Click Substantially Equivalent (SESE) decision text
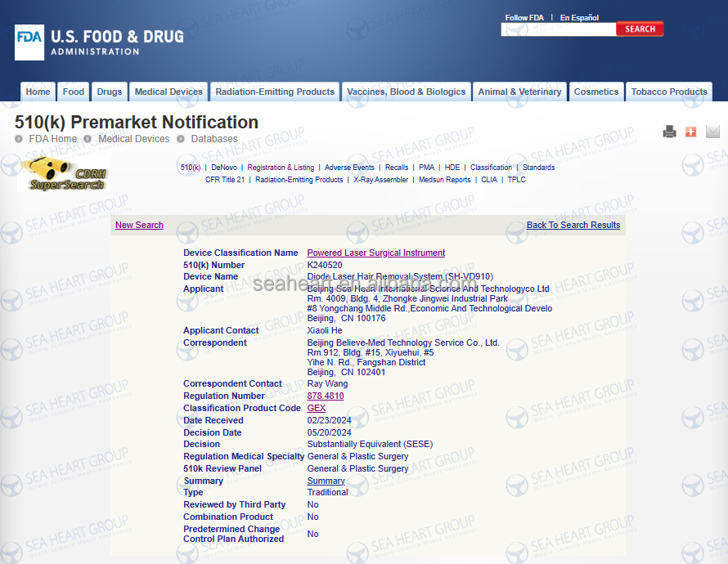 tap(370, 445)
